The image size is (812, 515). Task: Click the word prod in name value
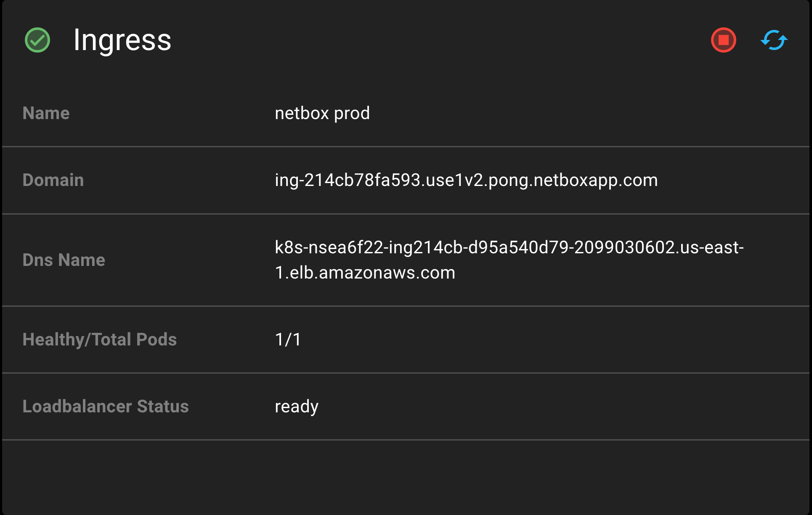click(352, 114)
